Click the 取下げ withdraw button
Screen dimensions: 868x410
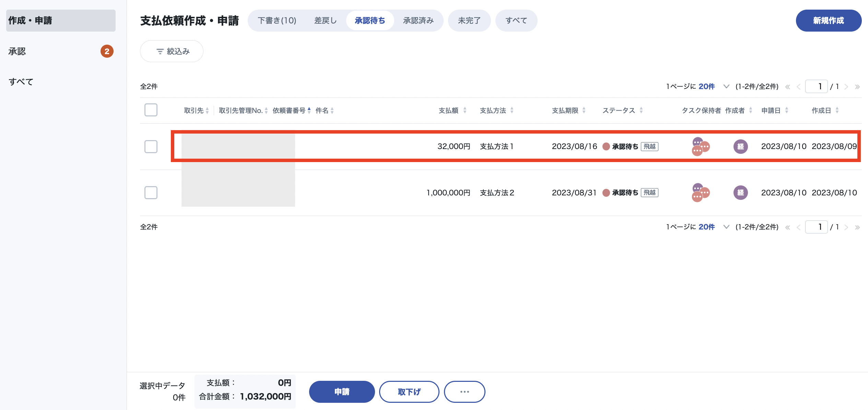(409, 392)
